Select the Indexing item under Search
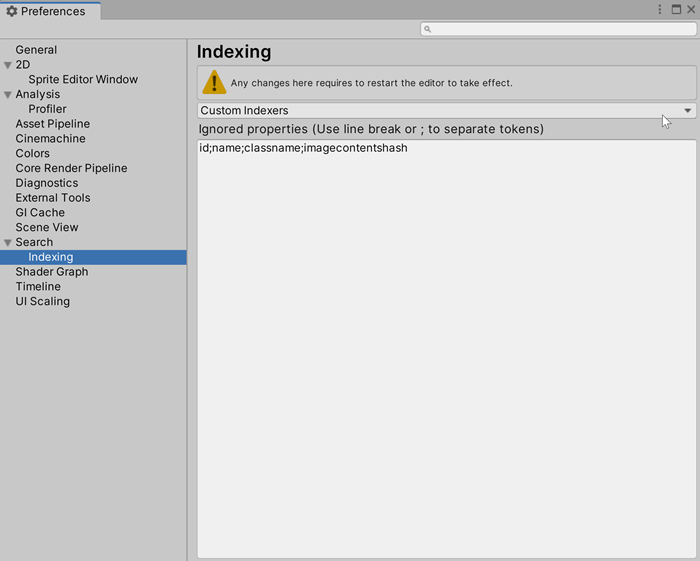 click(x=93, y=257)
